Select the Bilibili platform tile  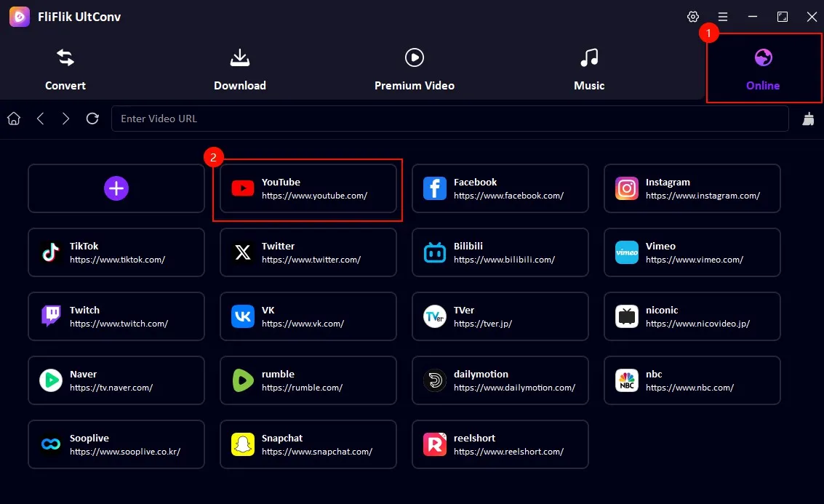coord(500,252)
